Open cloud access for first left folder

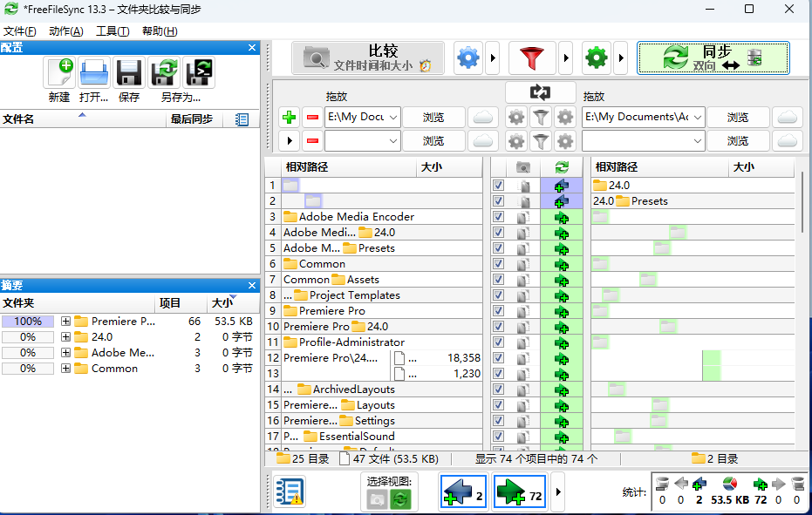[x=483, y=117]
